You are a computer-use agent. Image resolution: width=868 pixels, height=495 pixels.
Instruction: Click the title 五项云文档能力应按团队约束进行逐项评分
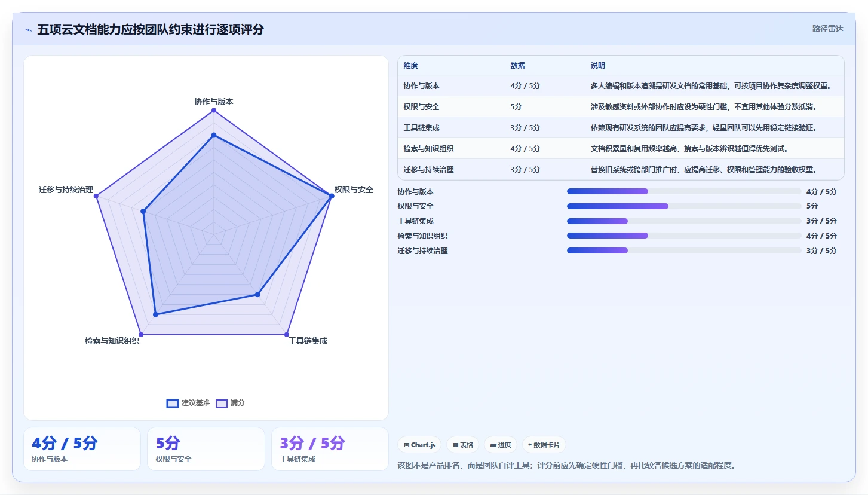tap(151, 30)
